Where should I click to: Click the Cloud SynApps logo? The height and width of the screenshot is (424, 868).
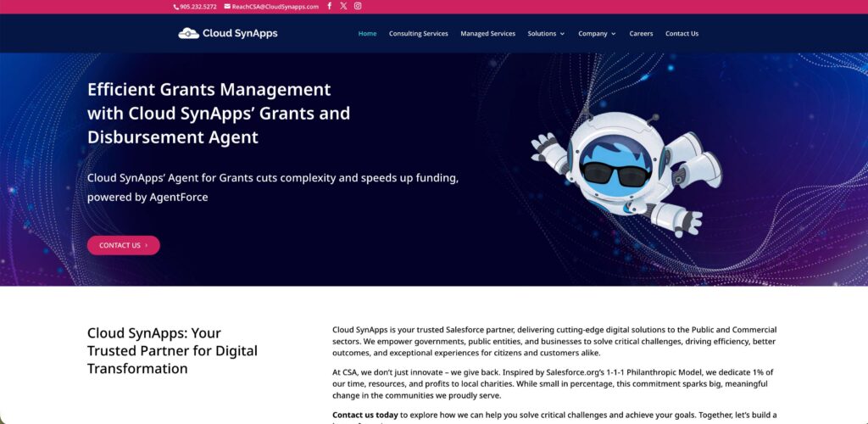[x=228, y=34]
